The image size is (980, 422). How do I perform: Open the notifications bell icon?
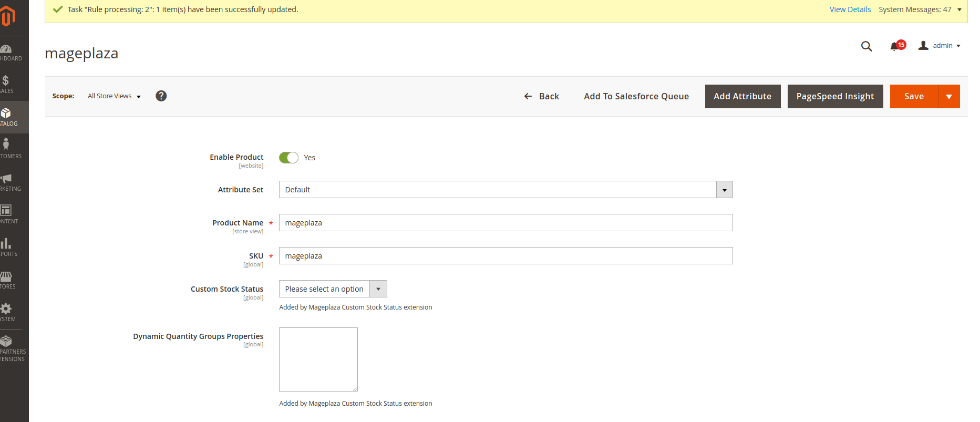click(895, 46)
